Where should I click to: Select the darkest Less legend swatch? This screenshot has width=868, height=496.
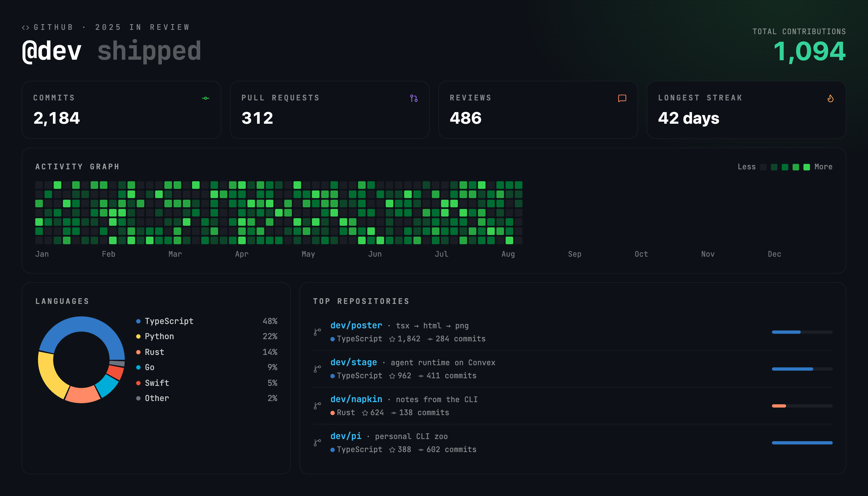click(x=763, y=167)
